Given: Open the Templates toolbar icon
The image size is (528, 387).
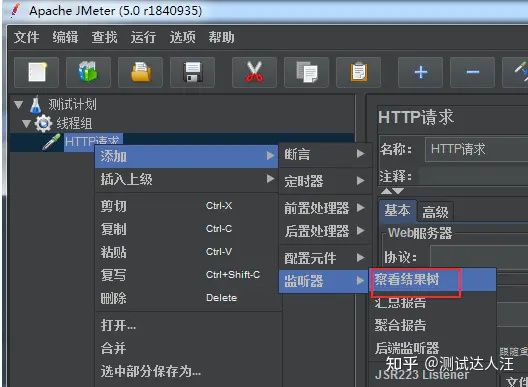Looking at the screenshot, I should coord(88,72).
